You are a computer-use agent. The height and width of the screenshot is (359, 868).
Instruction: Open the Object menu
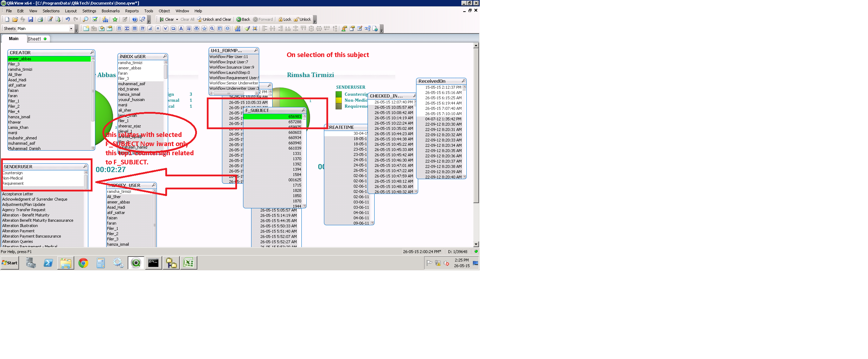164,11
